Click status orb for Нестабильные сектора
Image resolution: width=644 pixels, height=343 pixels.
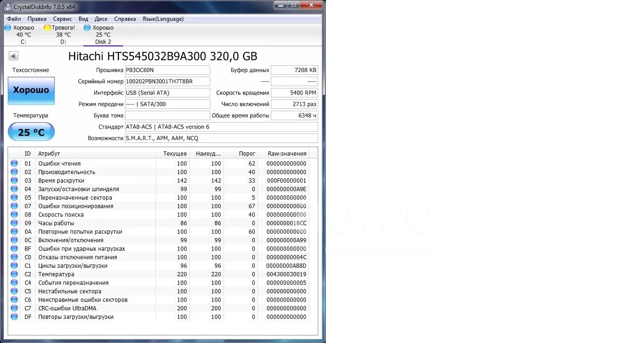point(14,291)
